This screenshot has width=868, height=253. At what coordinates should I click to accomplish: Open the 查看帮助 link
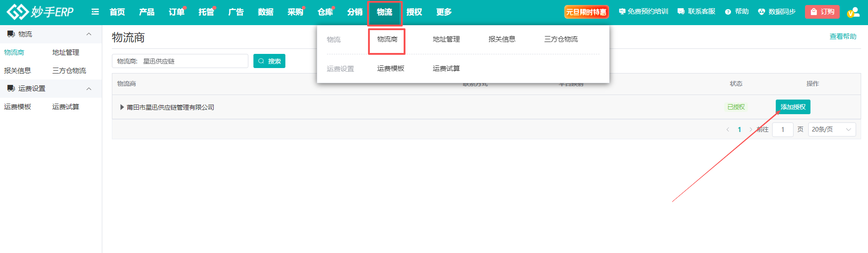(843, 37)
